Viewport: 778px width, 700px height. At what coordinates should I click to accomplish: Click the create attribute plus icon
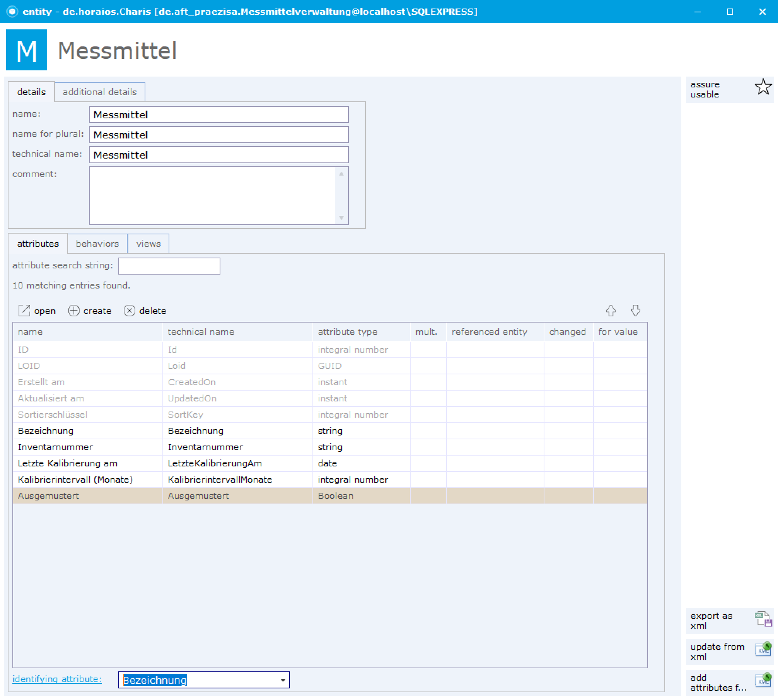(x=74, y=311)
